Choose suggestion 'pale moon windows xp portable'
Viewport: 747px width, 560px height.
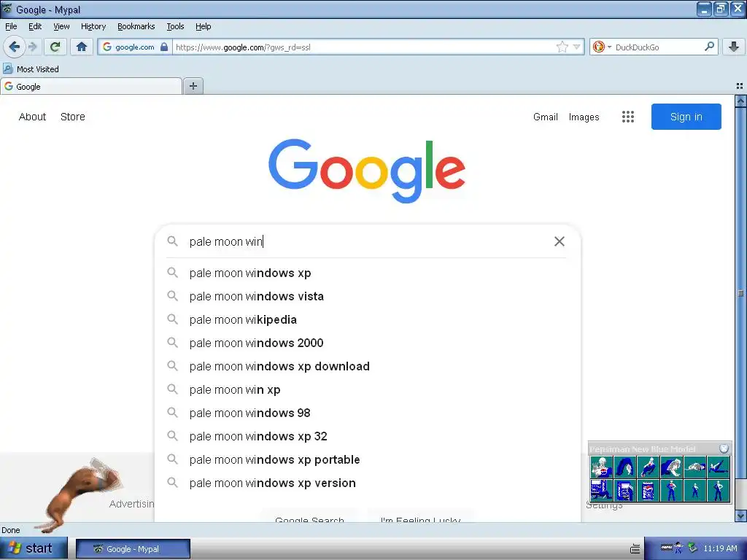[367, 459]
